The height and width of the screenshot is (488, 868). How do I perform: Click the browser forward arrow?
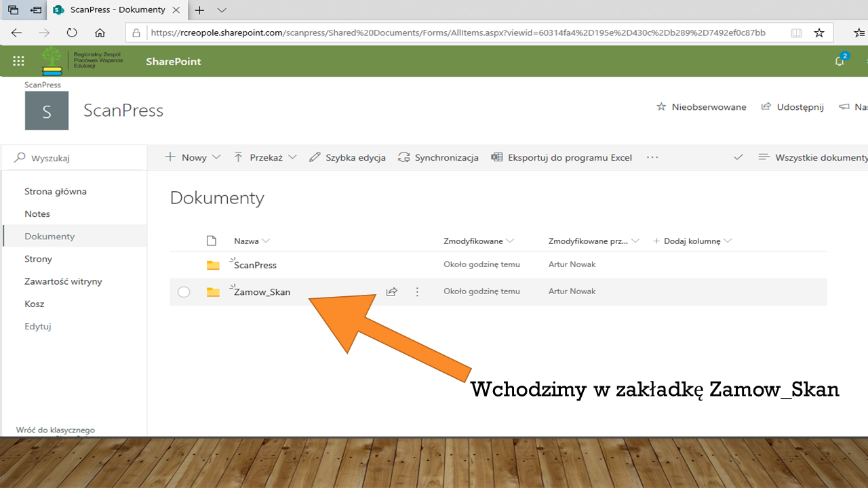[44, 33]
